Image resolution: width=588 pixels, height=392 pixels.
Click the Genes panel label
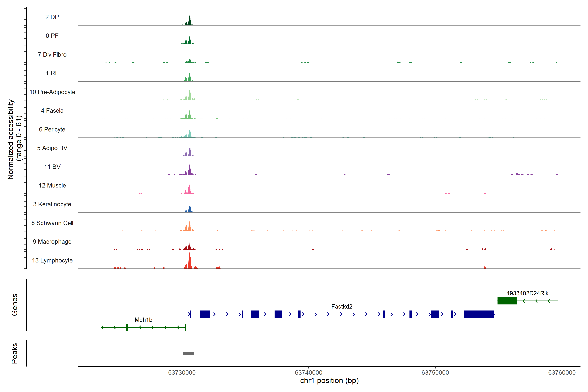click(x=15, y=305)
